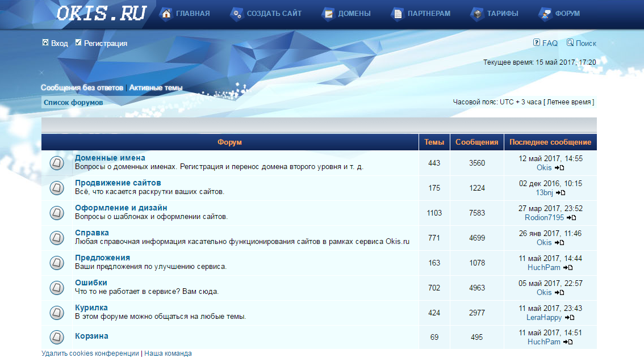Click the forum status icon for Курилка

pyautogui.click(x=57, y=313)
